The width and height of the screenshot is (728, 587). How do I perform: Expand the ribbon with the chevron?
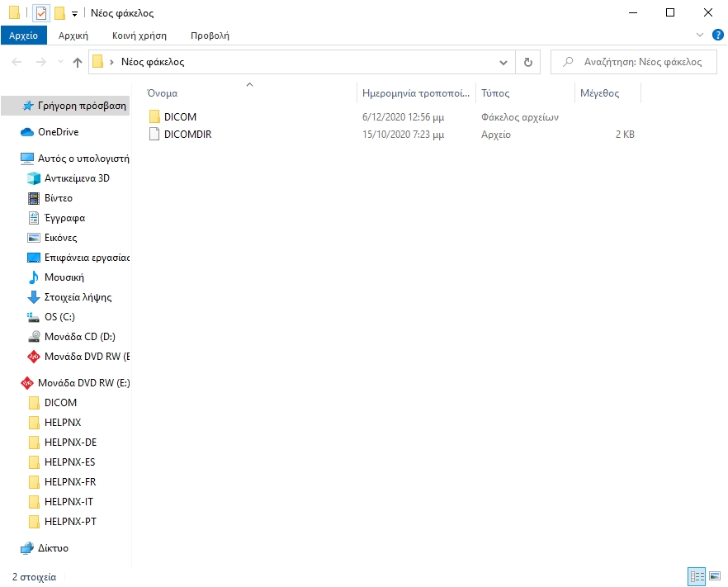(x=700, y=35)
